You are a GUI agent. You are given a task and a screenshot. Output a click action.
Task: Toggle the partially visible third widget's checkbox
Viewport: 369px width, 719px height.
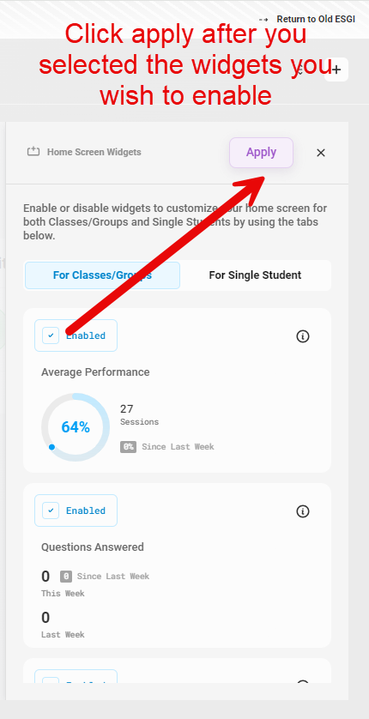click(51, 680)
